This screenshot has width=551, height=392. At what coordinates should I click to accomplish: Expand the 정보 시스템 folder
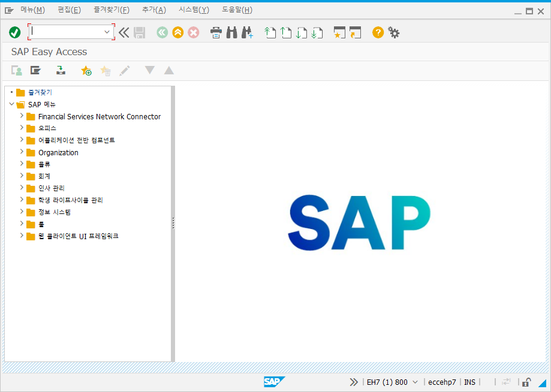tap(22, 212)
